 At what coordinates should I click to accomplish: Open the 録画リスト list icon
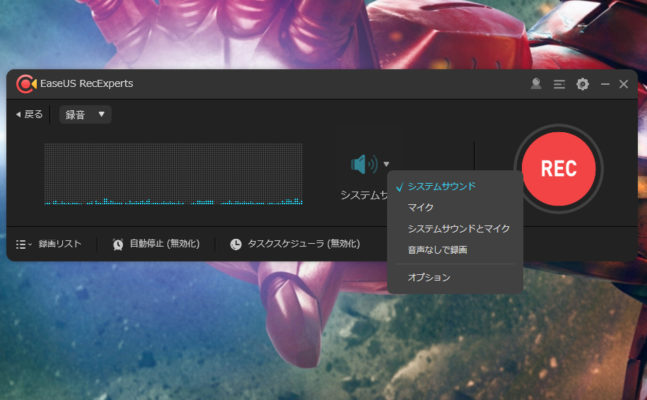23,245
